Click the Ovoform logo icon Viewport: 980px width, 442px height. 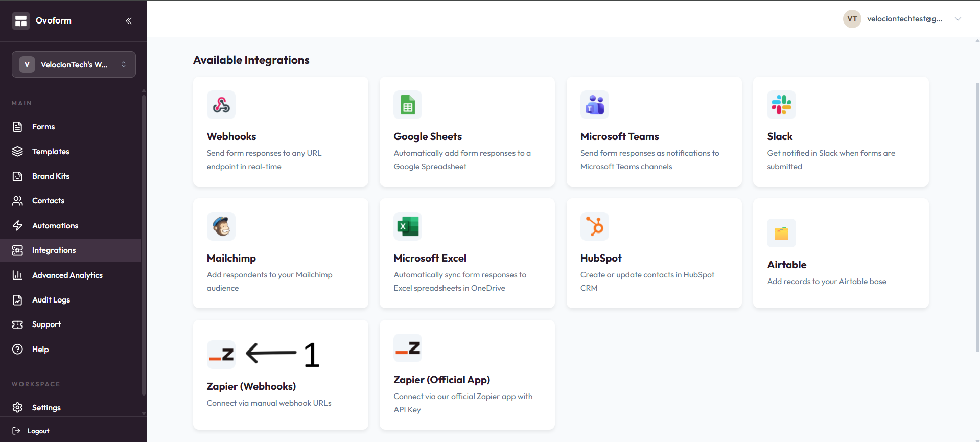click(21, 21)
